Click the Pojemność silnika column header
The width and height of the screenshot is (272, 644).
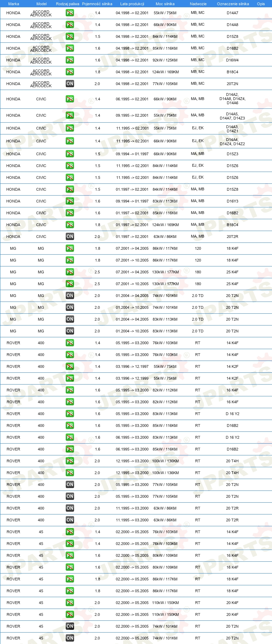(x=97, y=4)
